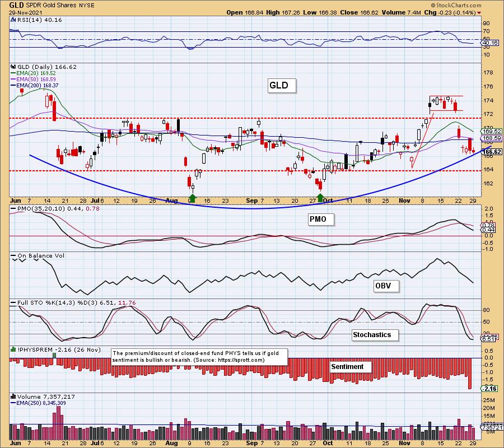Click the copyright symbol before StockCharts.com

click(x=433, y=5)
